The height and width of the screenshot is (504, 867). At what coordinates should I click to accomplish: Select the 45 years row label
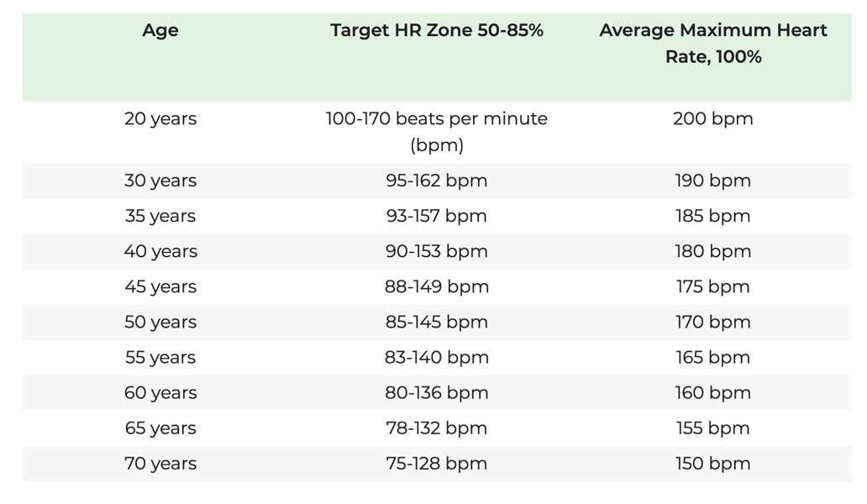(x=160, y=286)
